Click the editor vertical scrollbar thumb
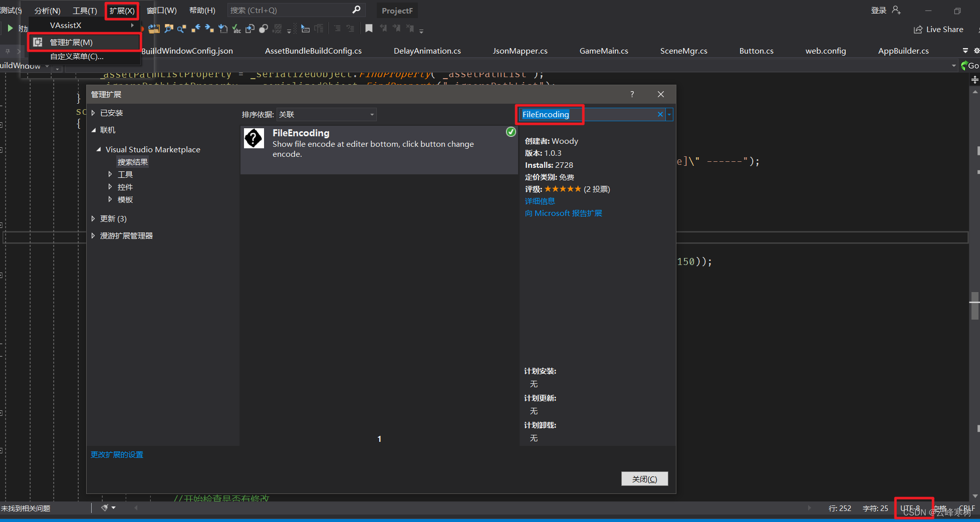 point(974,306)
